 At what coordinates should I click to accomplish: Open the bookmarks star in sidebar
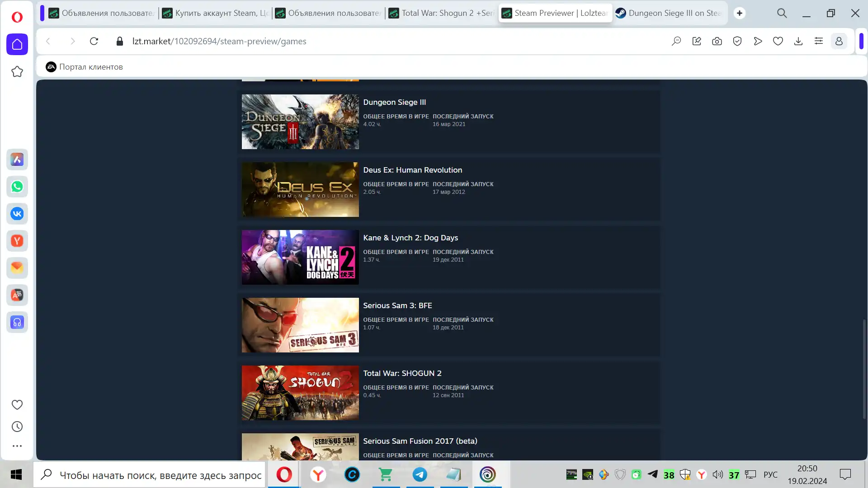[x=17, y=71]
